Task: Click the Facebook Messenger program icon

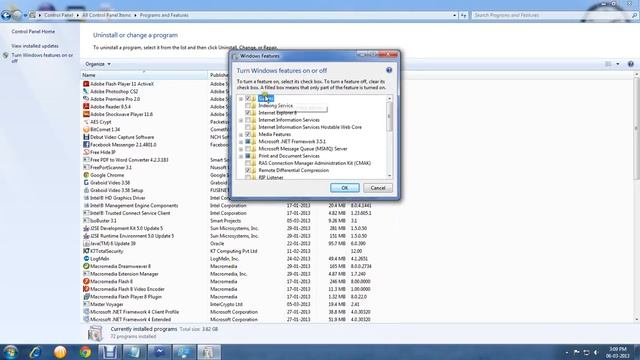Action: tap(86, 144)
